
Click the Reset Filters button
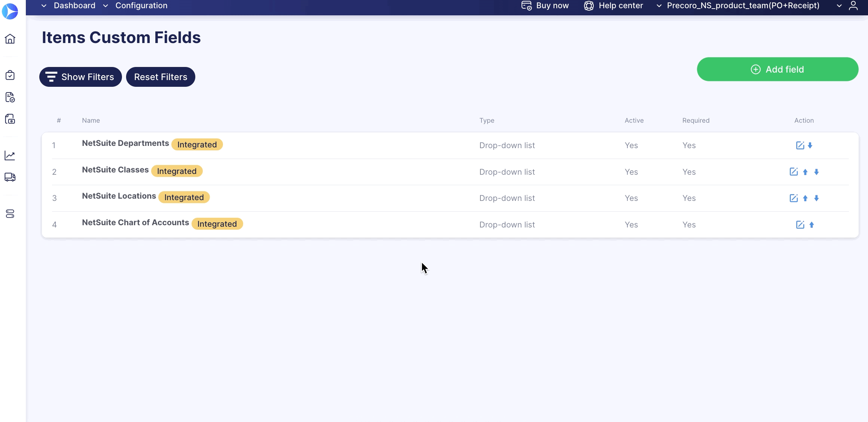pos(161,77)
